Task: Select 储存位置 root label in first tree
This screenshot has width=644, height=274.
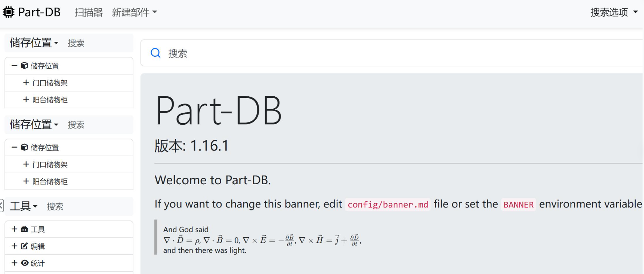Action: tap(45, 66)
